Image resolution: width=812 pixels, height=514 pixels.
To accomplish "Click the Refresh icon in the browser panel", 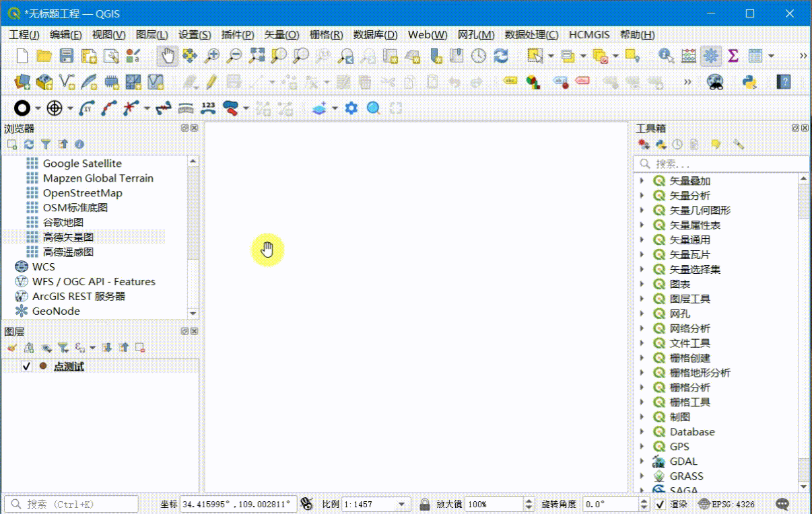I will pyautogui.click(x=29, y=144).
